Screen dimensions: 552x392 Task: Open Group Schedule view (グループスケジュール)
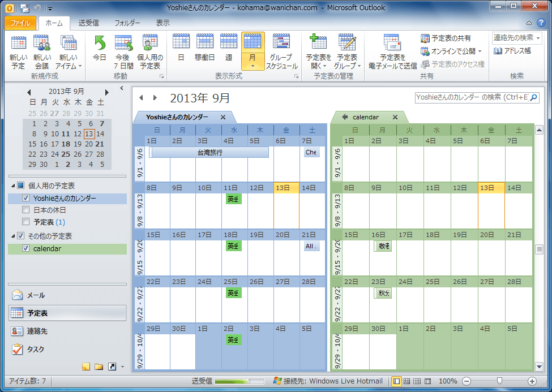pyautogui.click(x=281, y=53)
